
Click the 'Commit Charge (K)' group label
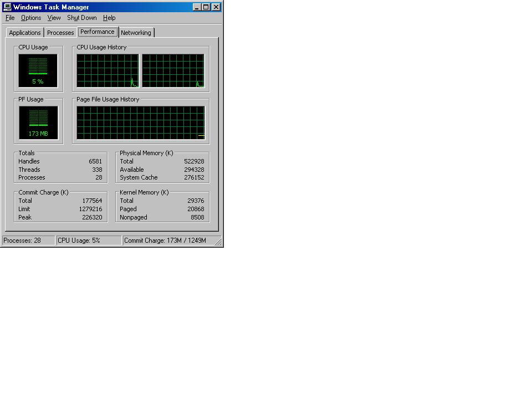pos(43,192)
